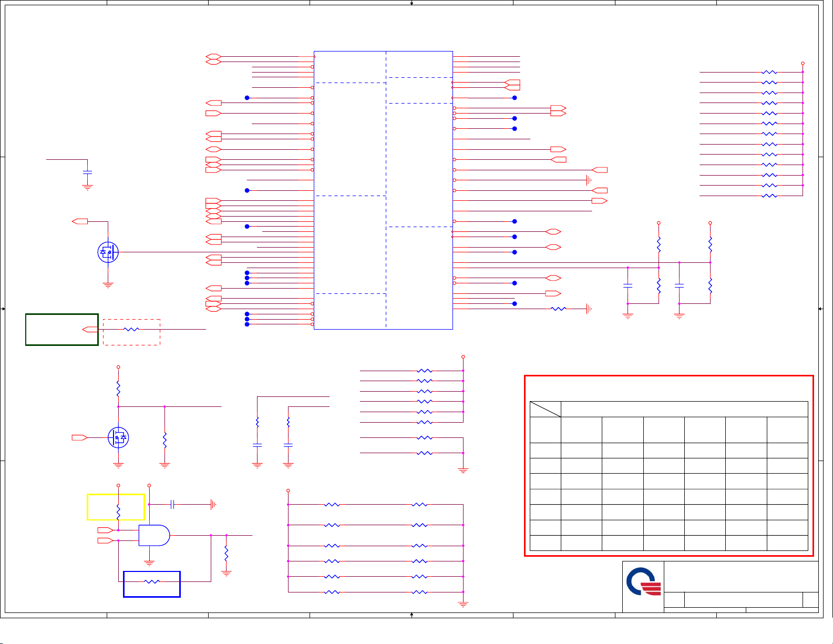Click the port connector inside the green box
833x644 pixels.
pos(90,329)
